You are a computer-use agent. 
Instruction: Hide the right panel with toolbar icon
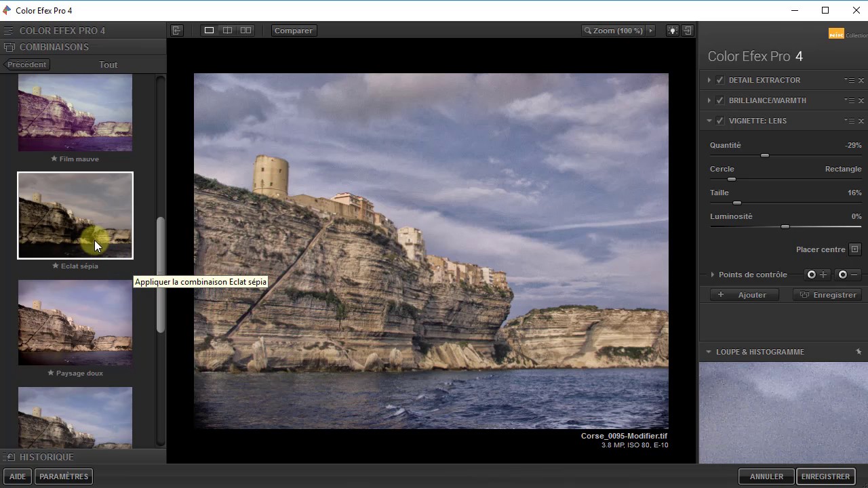pyautogui.click(x=687, y=30)
